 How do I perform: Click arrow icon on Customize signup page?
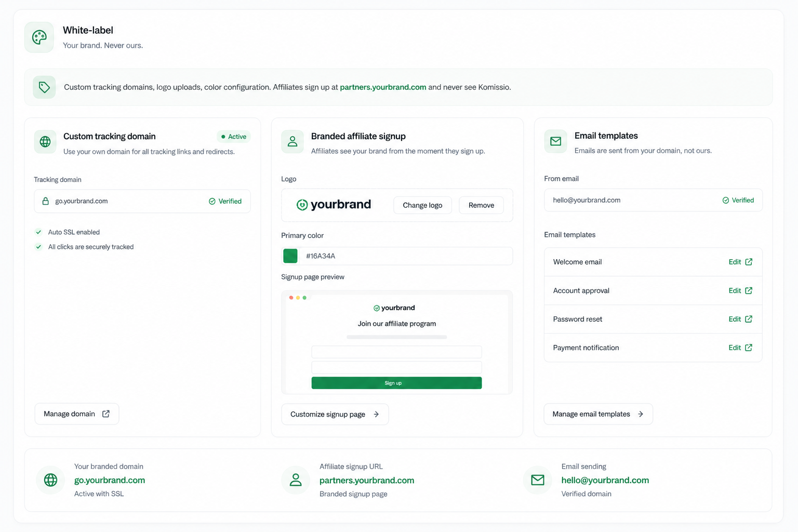[x=376, y=414]
